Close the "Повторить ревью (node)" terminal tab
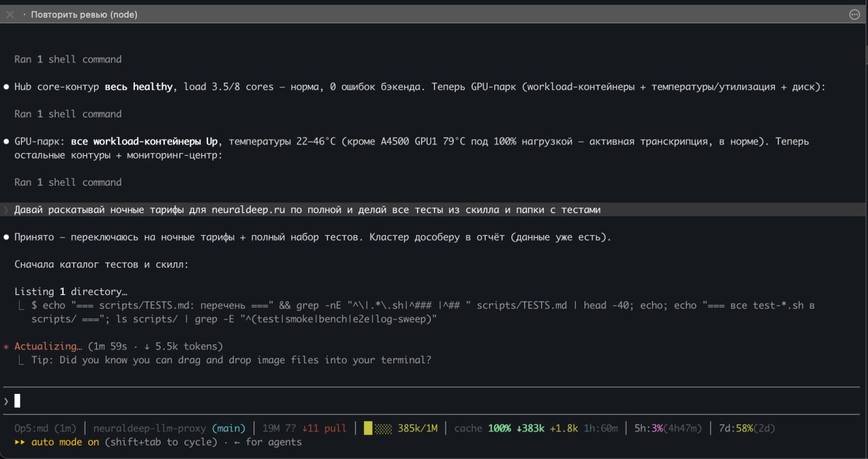Image resolution: width=868 pixels, height=459 pixels. 10,14
